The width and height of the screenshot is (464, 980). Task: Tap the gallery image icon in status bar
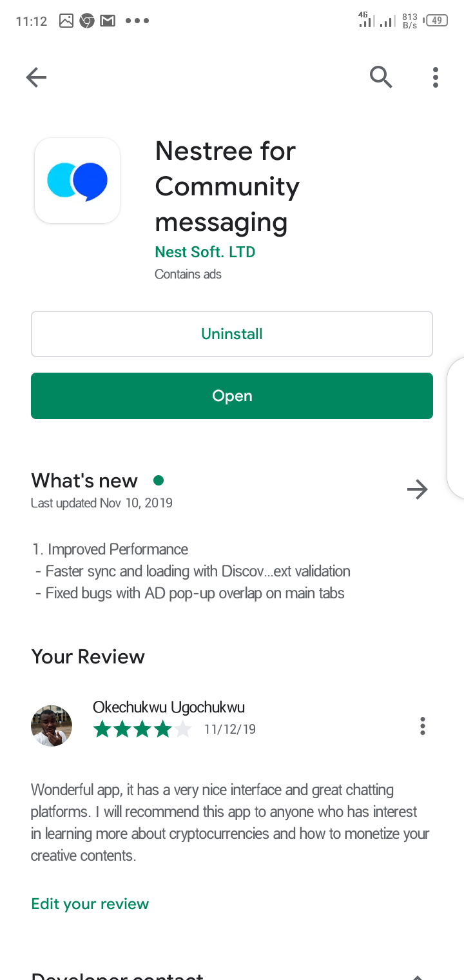point(66,21)
